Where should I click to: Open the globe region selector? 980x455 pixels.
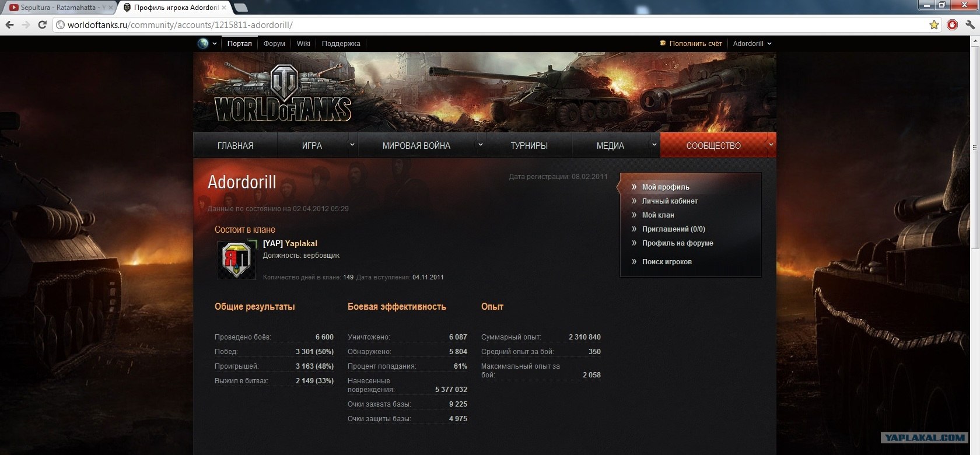(207, 43)
